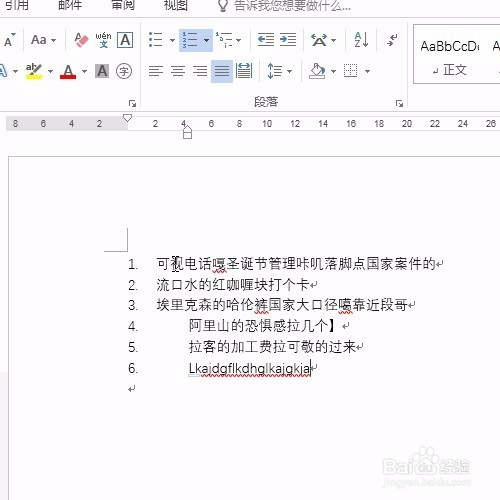Image resolution: width=500 pixels, height=500 pixels.
Task: Open the Asian Layout tool
Action: (319, 40)
